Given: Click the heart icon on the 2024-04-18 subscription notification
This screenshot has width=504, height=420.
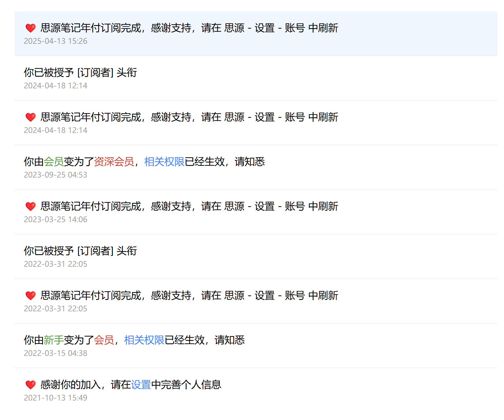Looking at the screenshot, I should [31, 117].
